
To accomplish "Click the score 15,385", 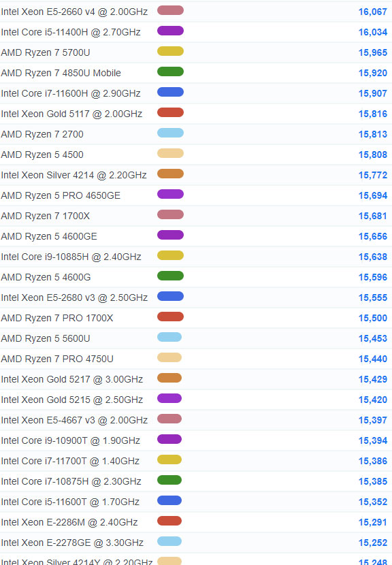I will click(373, 481).
